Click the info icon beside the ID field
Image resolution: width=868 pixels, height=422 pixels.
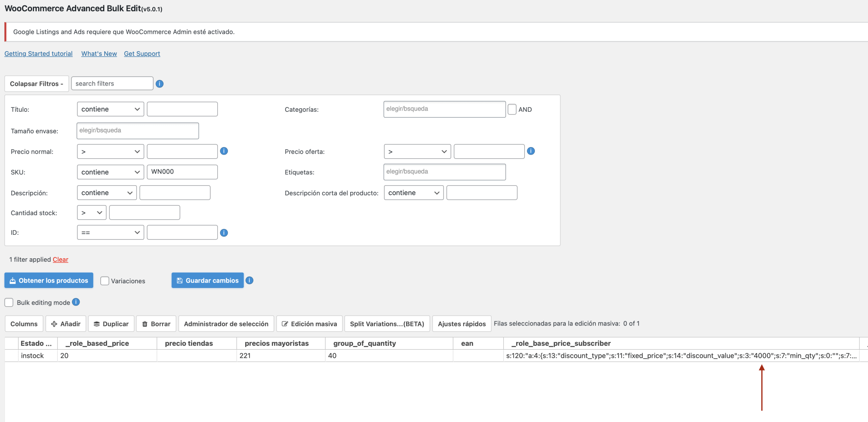click(x=224, y=232)
